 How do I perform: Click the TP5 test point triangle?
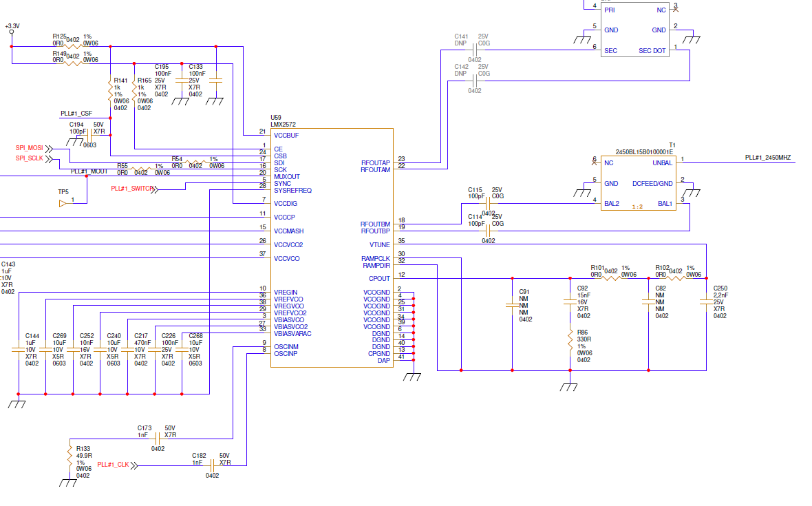coord(63,204)
